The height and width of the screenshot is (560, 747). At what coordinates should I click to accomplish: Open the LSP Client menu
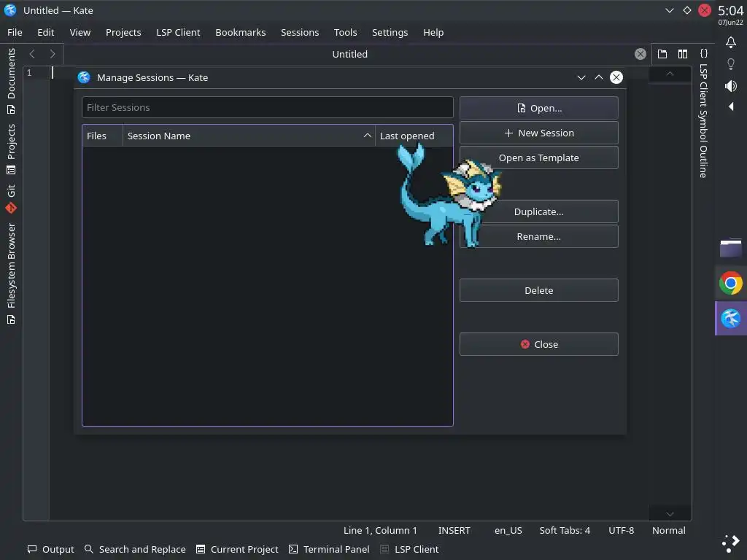(x=178, y=32)
